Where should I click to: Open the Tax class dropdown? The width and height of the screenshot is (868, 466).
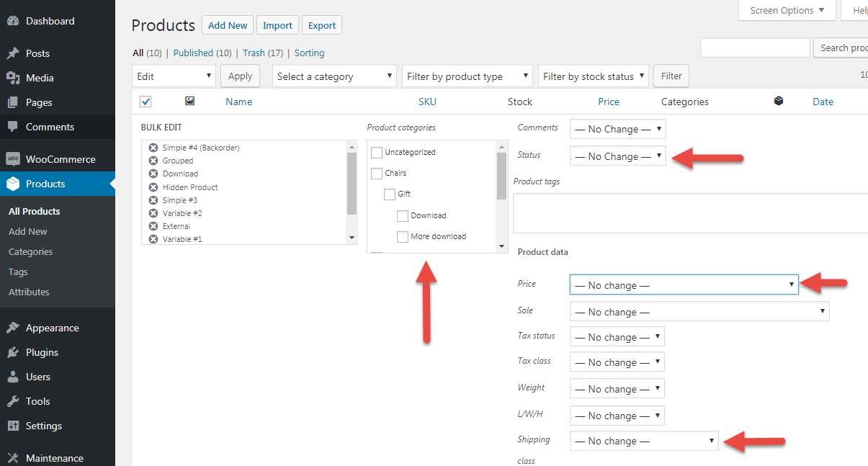tap(617, 362)
